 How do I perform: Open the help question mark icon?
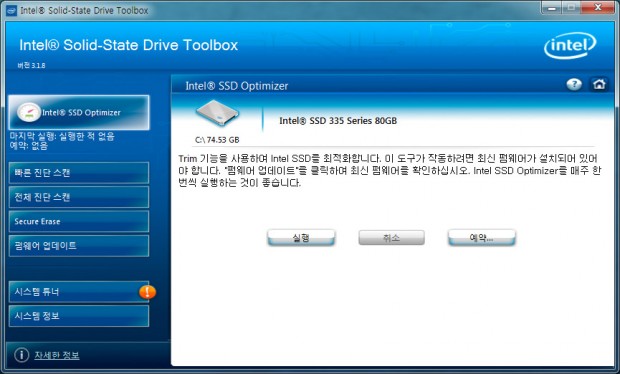pos(574,84)
